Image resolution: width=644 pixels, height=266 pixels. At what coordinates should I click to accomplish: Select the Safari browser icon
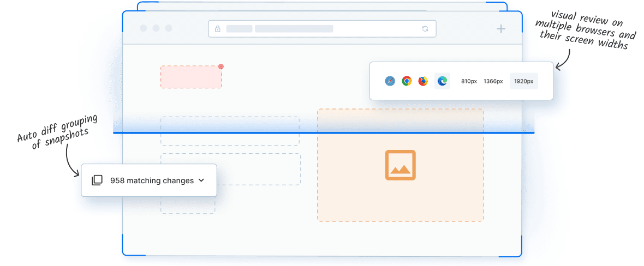tap(390, 81)
